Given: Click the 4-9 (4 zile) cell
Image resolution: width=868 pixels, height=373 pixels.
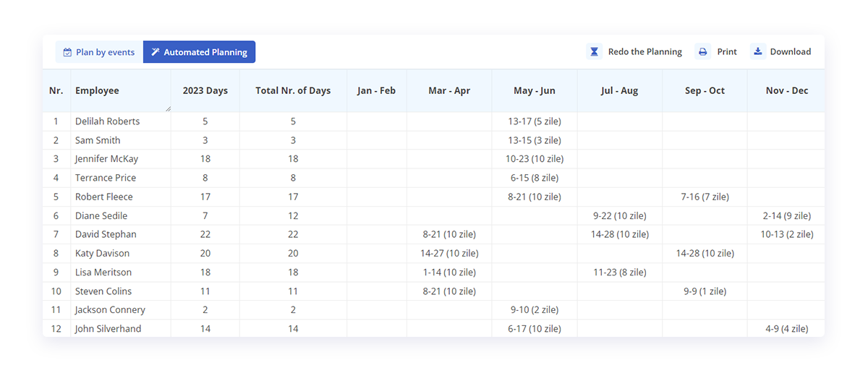Looking at the screenshot, I should tap(787, 328).
